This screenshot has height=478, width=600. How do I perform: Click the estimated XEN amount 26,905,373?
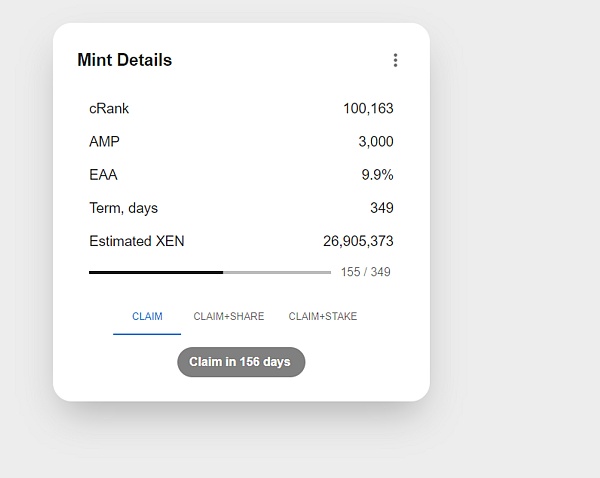358,241
